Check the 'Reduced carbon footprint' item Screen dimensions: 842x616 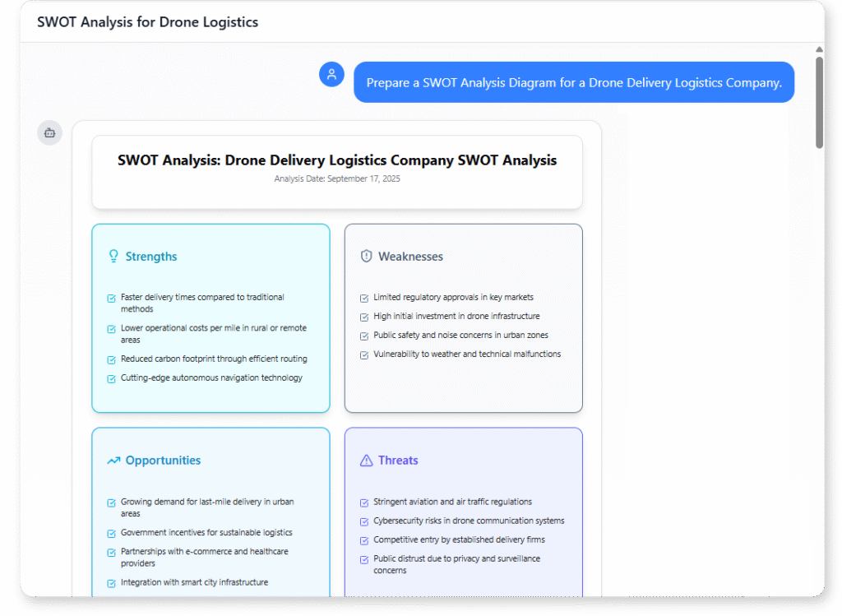111,359
